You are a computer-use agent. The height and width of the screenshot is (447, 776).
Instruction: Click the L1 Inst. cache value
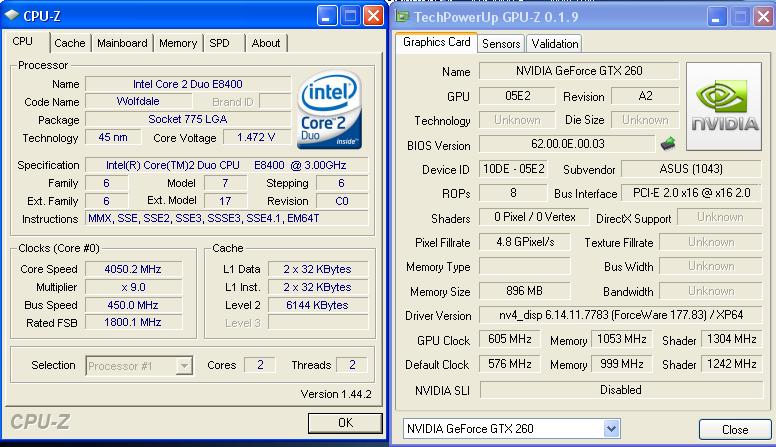(317, 287)
